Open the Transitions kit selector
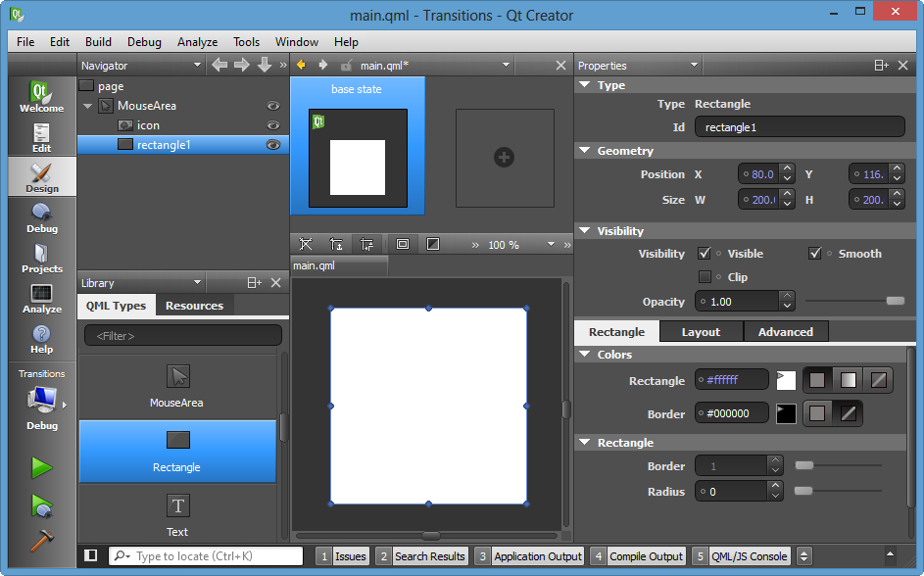Screen dimensions: 924x576 42,400
